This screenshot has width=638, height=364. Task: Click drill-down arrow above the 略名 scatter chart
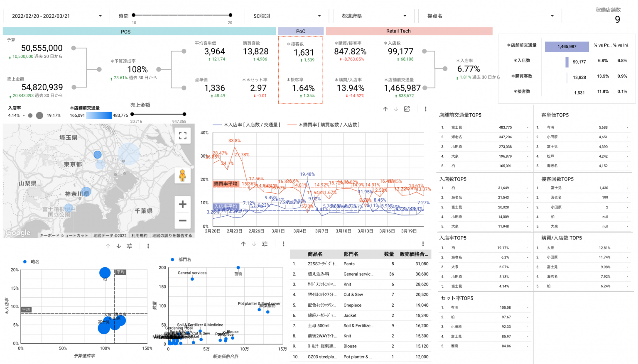[119, 246]
